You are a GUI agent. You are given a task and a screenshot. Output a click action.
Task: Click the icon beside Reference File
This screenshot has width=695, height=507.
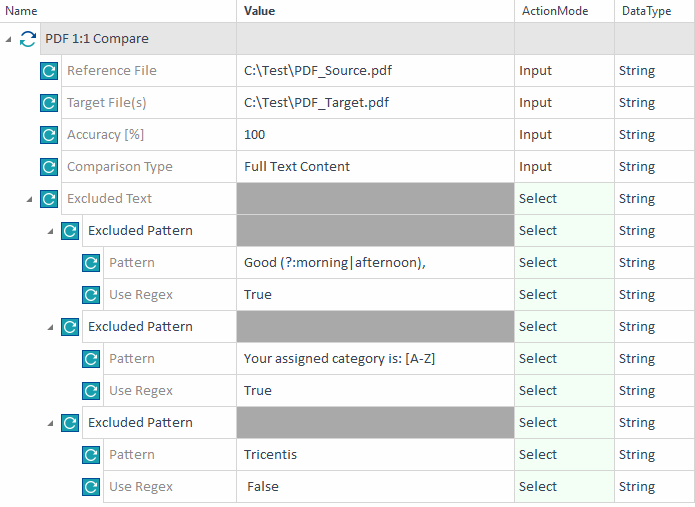click(49, 71)
